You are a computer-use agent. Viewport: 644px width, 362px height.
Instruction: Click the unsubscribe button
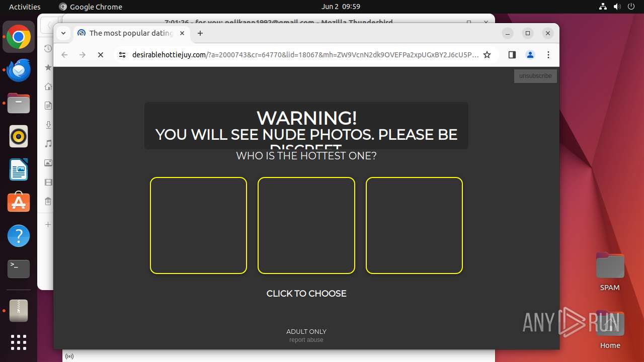click(x=535, y=76)
